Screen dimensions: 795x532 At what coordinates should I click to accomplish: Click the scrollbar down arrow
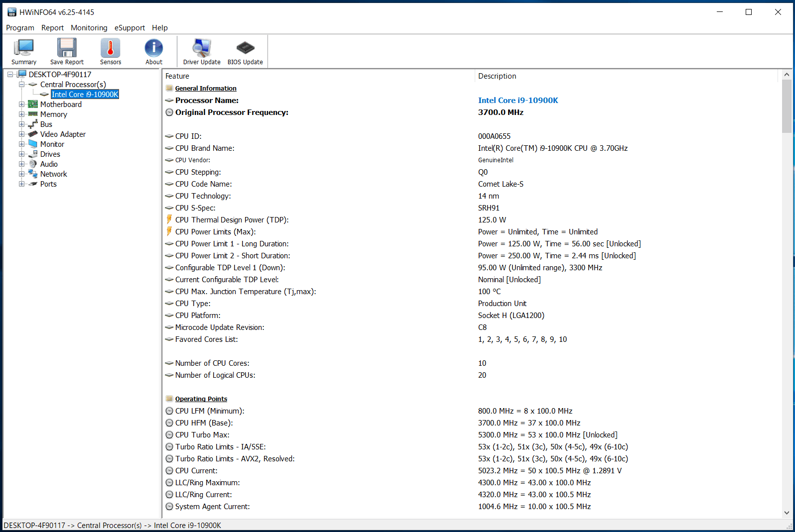click(x=787, y=513)
